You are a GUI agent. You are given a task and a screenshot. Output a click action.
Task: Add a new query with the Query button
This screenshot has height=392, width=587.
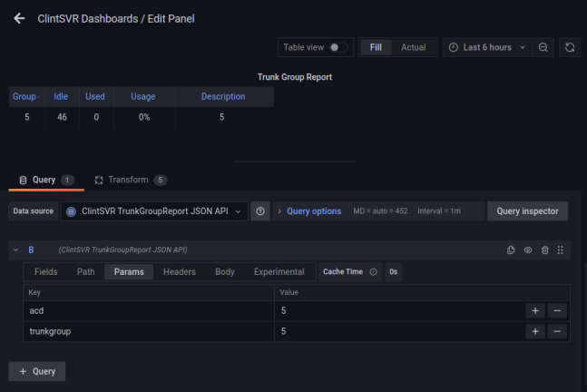click(x=37, y=371)
